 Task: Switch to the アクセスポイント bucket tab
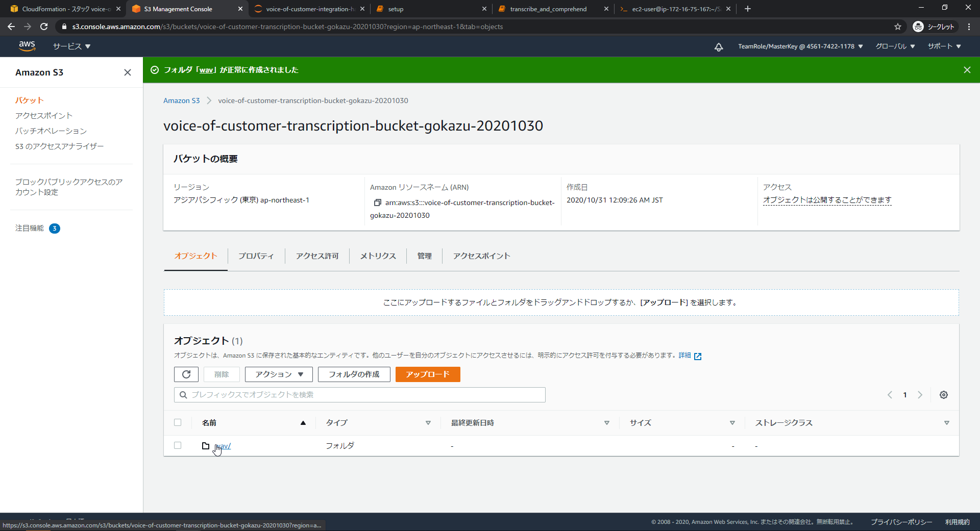point(481,256)
